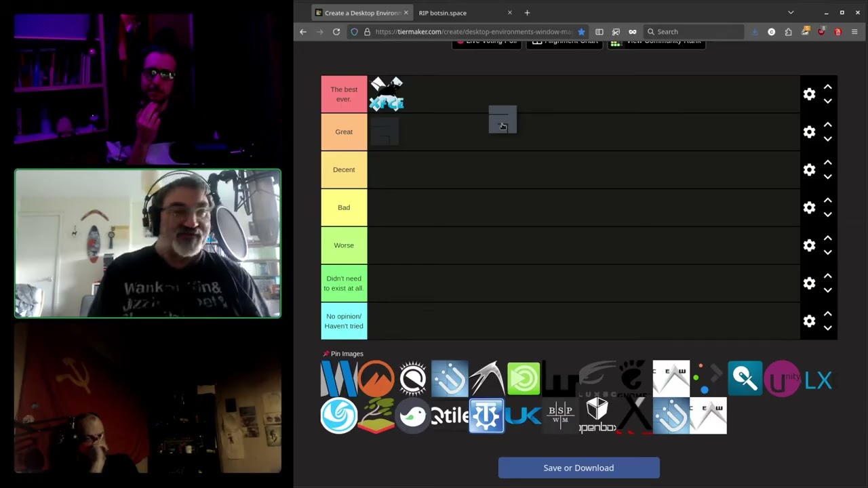Image resolution: width=868 pixels, height=488 pixels.
Task: Move The best ever tier down
Action: [x=827, y=101]
